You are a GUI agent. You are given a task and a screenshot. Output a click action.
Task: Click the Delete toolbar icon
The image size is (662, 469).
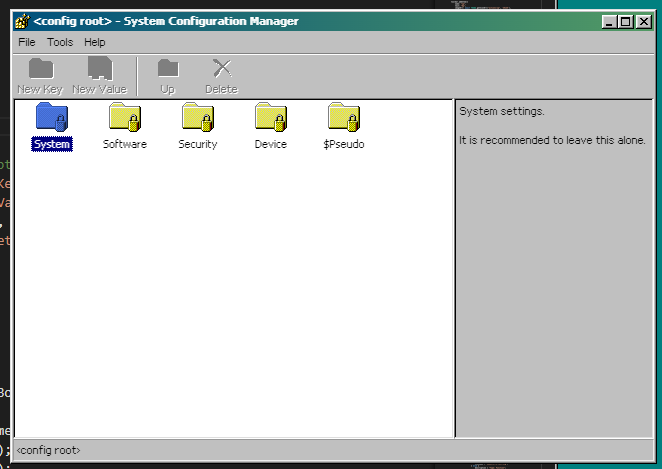tap(222, 68)
